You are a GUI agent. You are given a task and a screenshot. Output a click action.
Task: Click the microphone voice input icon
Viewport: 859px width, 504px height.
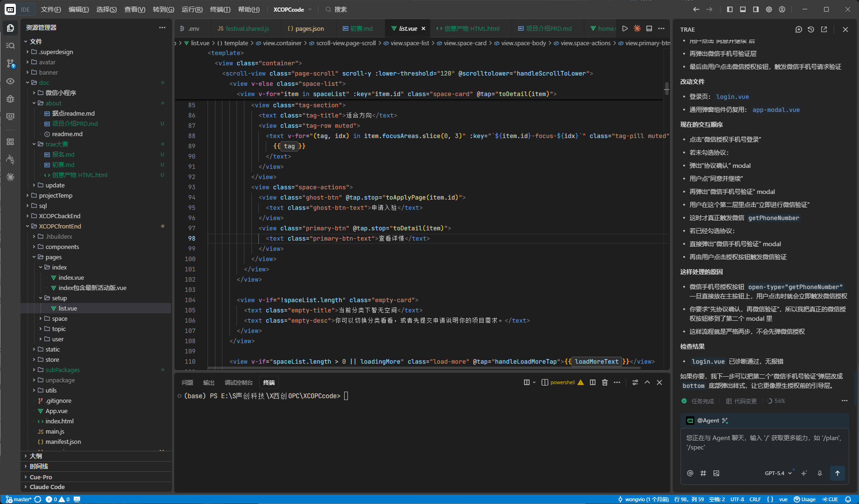click(x=820, y=473)
